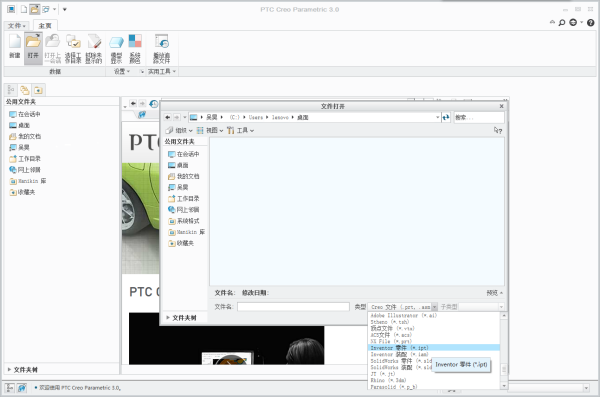The height and width of the screenshot is (397, 600).
Task: Click the 打开 (Open) ribbon icon
Action: point(33,47)
